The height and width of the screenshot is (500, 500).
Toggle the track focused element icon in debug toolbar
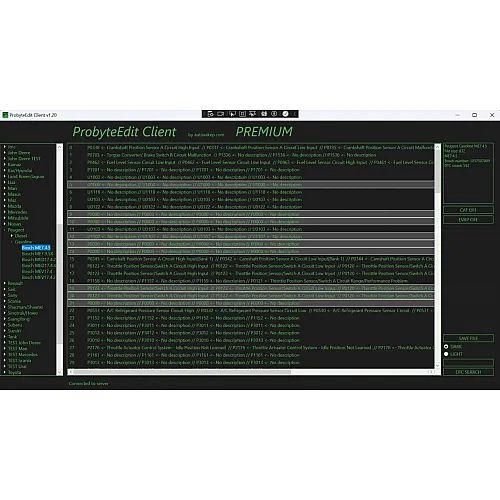[252, 114]
